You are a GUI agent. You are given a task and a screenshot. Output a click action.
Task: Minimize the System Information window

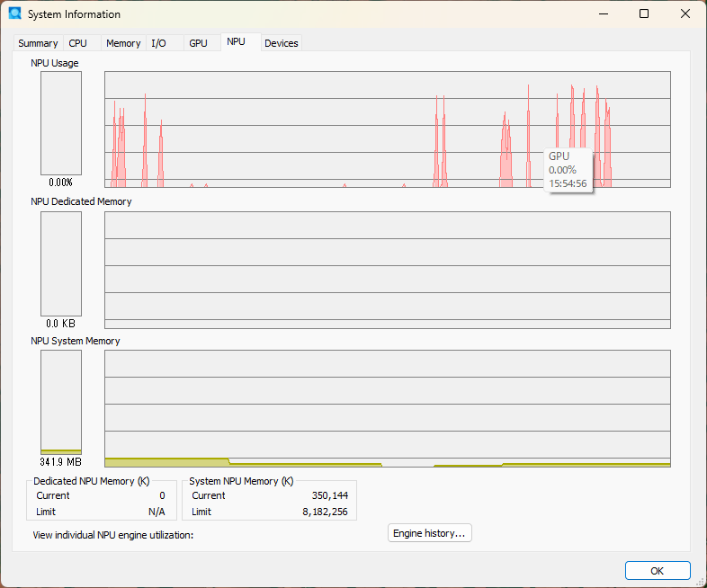tap(604, 14)
